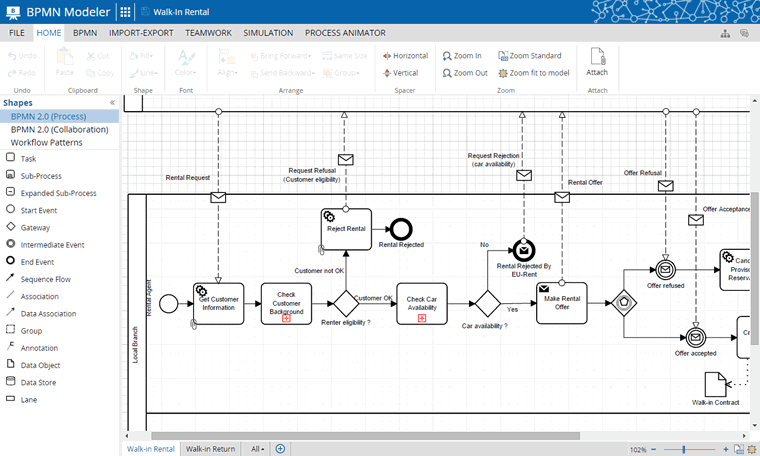Open the Send Backward dropdown
Screen dimensions: 760x456
tap(283, 73)
